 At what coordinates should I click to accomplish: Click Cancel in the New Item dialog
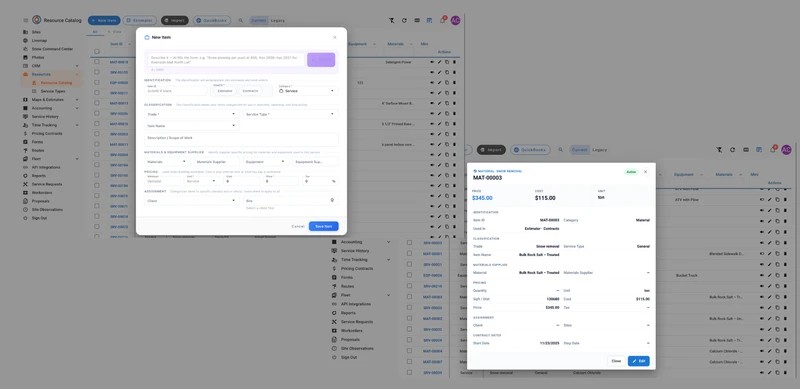(x=298, y=226)
